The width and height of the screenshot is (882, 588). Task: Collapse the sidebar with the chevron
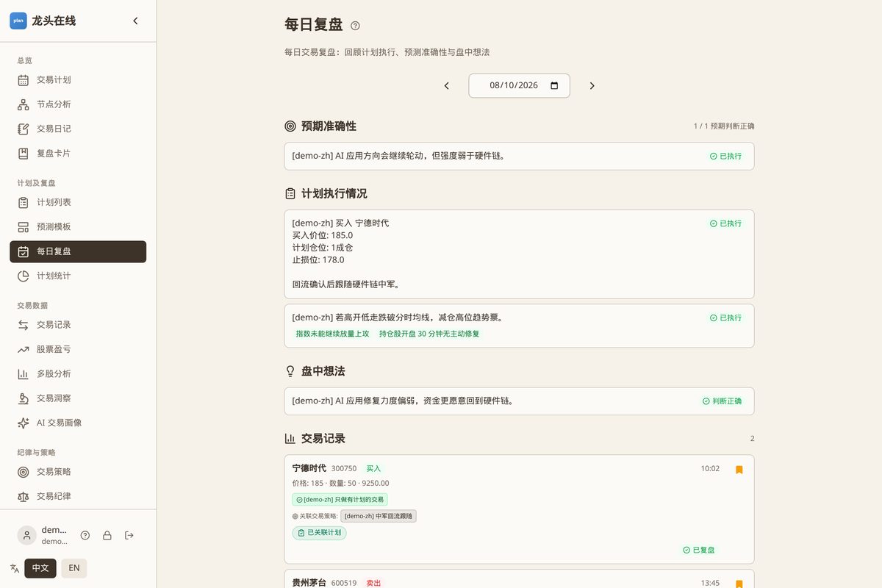pyautogui.click(x=135, y=21)
